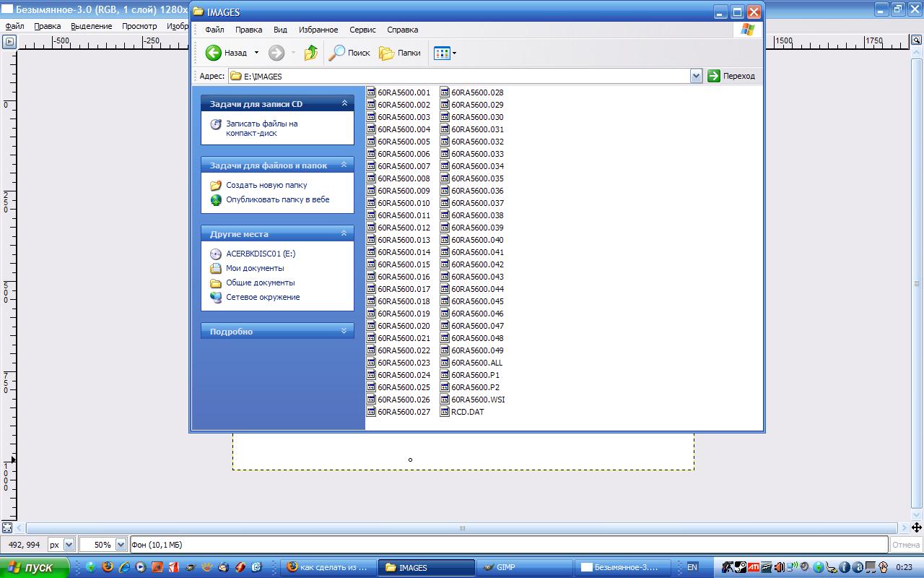Open the Поиск search pane
Viewport: 924px width, 578px height.
(349, 53)
